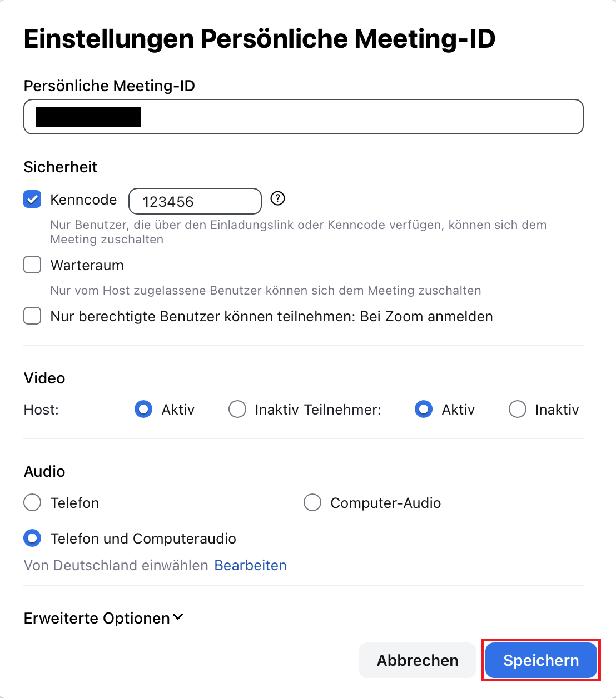
Task: Select Host video Aktiv radio button
Action: pos(143,410)
